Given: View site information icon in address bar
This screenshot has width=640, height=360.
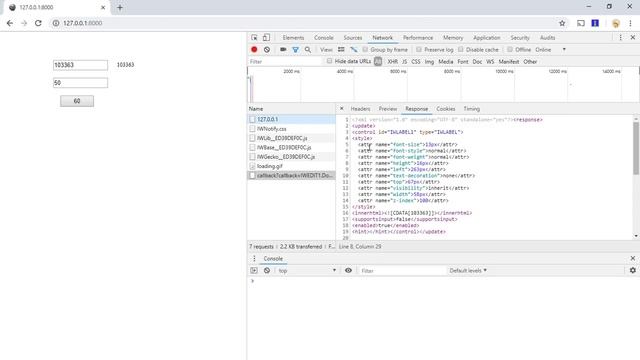Looking at the screenshot, I should coord(56,23).
